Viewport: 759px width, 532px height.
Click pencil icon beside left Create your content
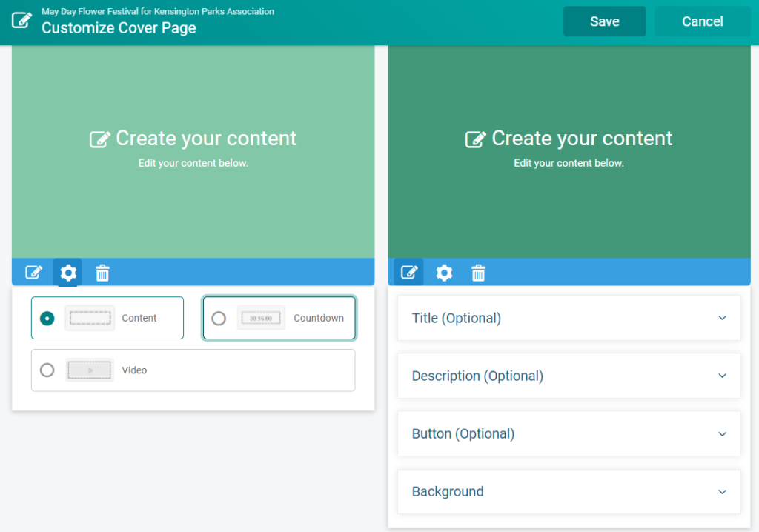click(100, 139)
